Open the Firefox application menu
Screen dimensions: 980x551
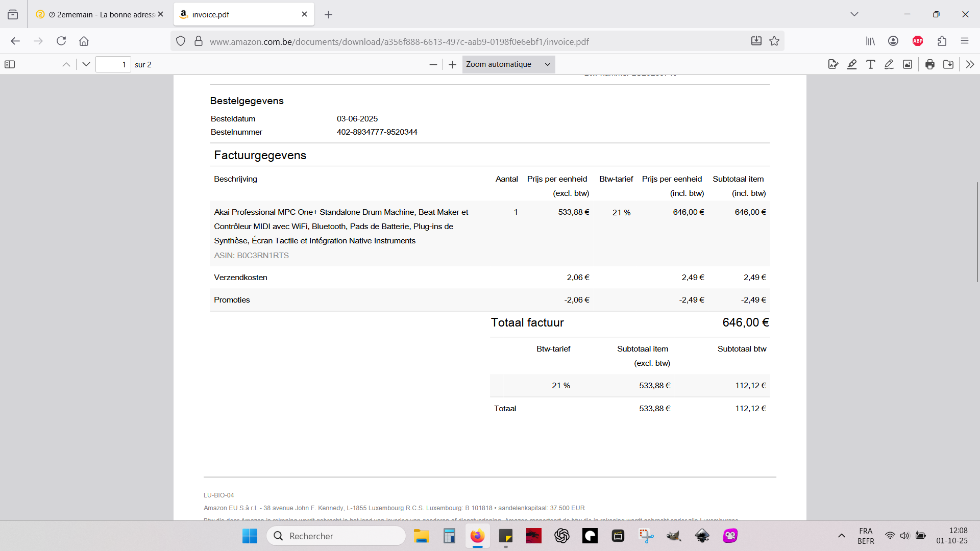click(965, 41)
